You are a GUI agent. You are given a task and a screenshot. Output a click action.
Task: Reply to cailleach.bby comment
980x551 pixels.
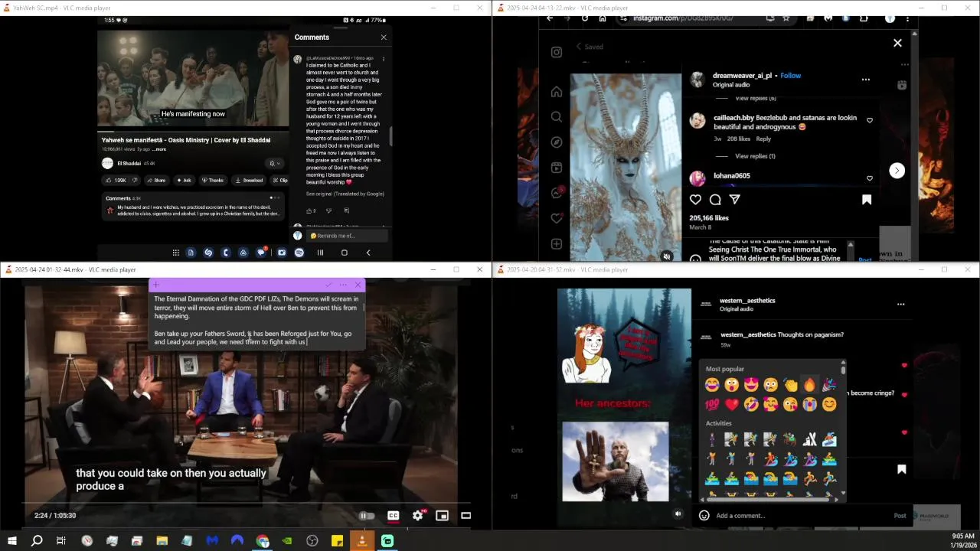(763, 139)
